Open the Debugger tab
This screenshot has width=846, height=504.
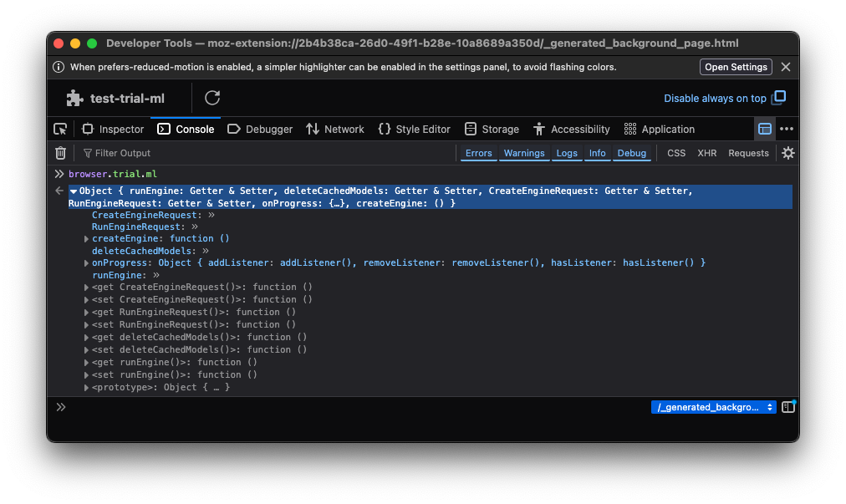[260, 129]
